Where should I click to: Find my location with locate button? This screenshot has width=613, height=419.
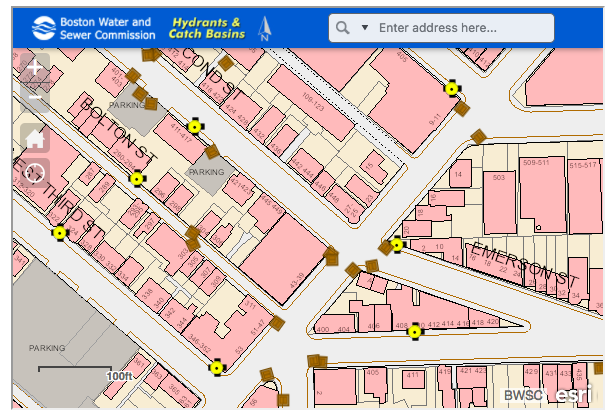click(35, 172)
